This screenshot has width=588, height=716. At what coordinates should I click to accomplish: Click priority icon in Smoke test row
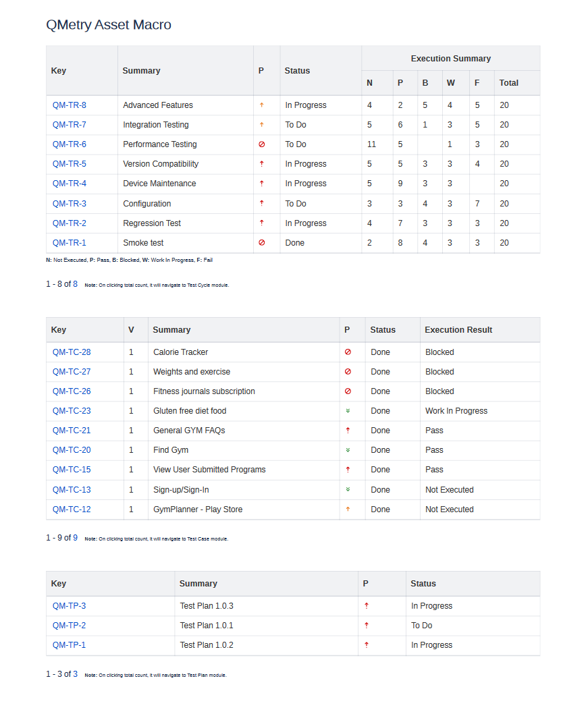261,243
